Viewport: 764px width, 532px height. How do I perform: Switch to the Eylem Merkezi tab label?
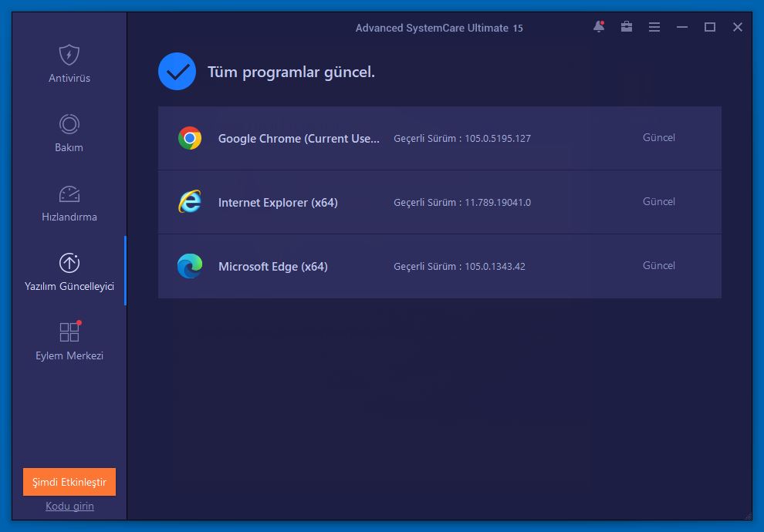click(x=69, y=355)
